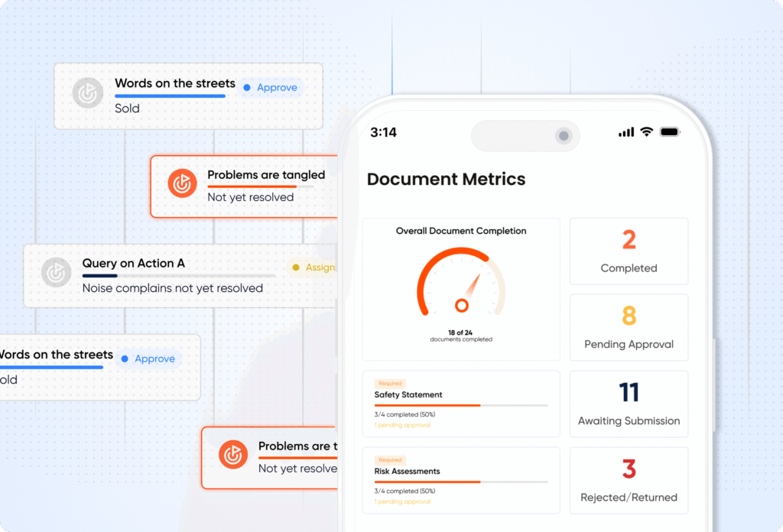Open the Rejected/Returned tile
This screenshot has height=532, width=783.
pyautogui.click(x=629, y=480)
